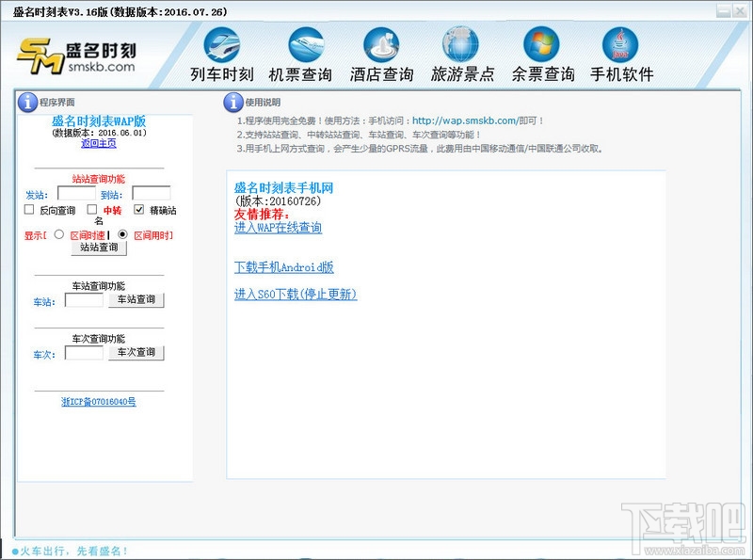
Task: Close the 盛名时刻表 window
Action: click(739, 10)
